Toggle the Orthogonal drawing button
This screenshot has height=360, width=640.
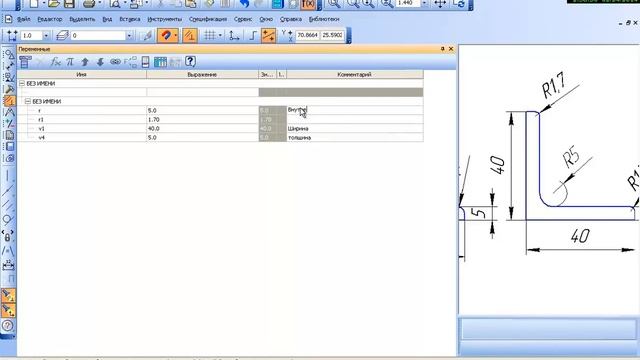click(253, 36)
